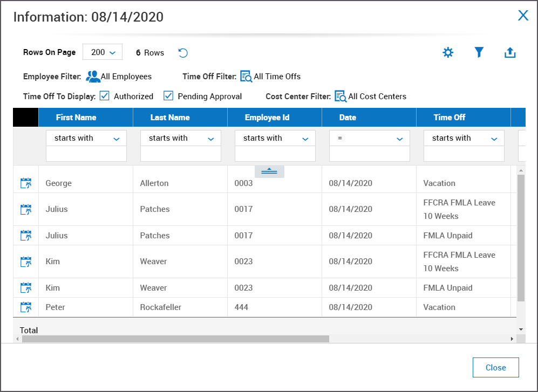Sort by Time Off column header
This screenshot has width=538, height=392.
point(464,118)
